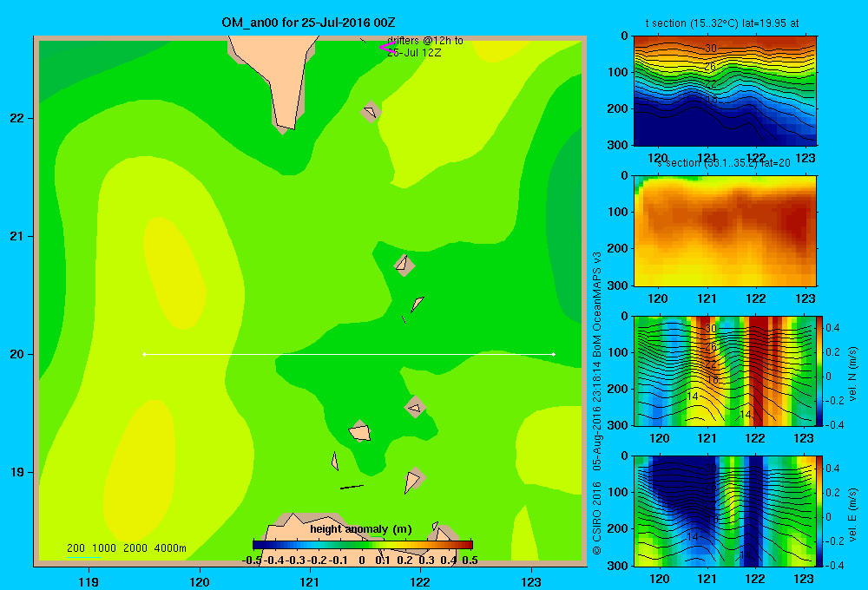Click the 200 depth contour legend label
Screen dimensions: 868x590
[76, 548]
